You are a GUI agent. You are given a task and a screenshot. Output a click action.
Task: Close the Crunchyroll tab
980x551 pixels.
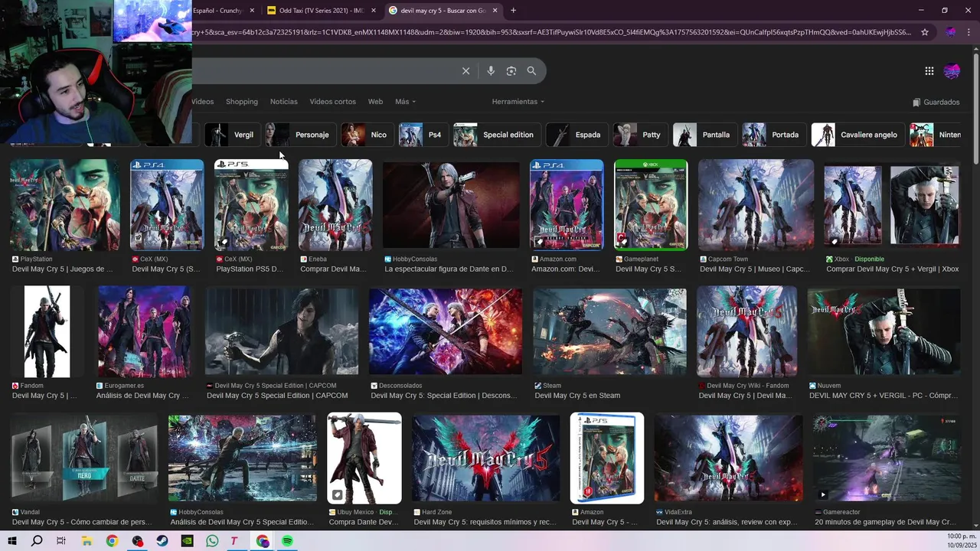(252, 11)
